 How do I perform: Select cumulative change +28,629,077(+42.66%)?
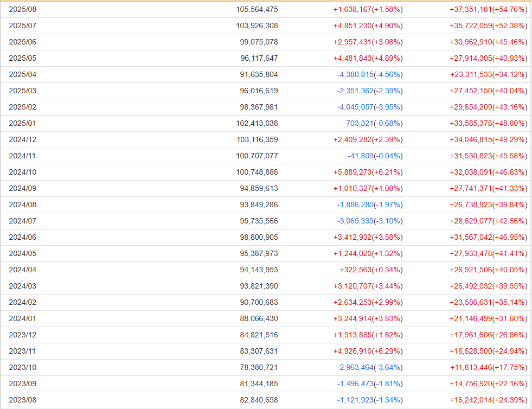pyautogui.click(x=489, y=221)
